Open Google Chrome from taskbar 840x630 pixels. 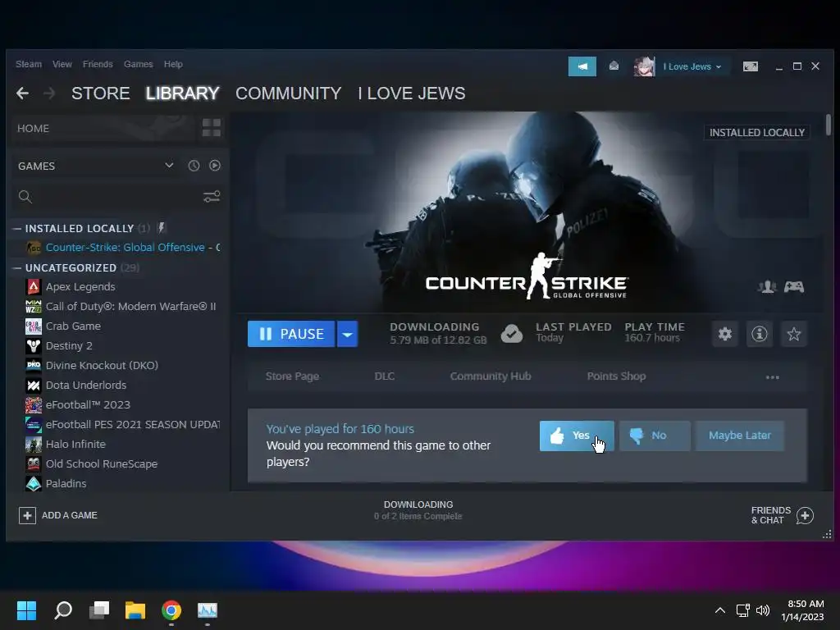pyautogui.click(x=171, y=610)
